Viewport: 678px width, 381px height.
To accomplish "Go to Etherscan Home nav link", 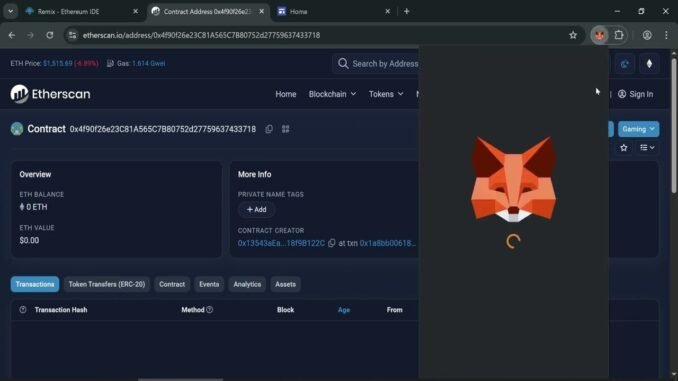I will pyautogui.click(x=286, y=94).
